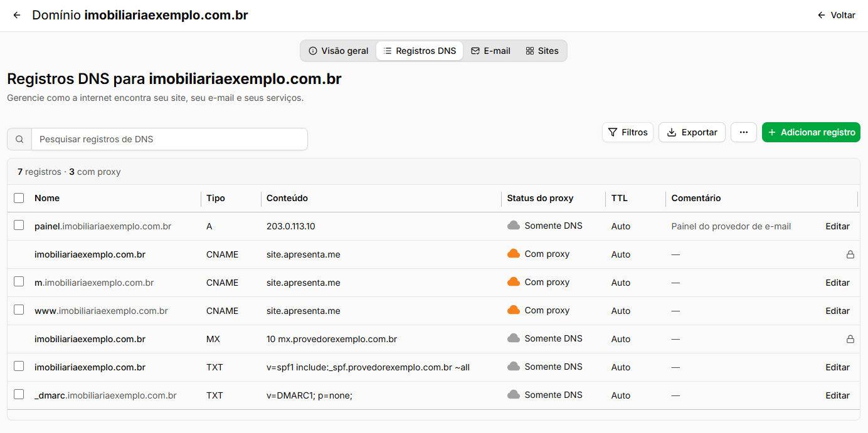Tick the _dmarc record checkbox
Screen dimensions: 868x433
[19, 394]
